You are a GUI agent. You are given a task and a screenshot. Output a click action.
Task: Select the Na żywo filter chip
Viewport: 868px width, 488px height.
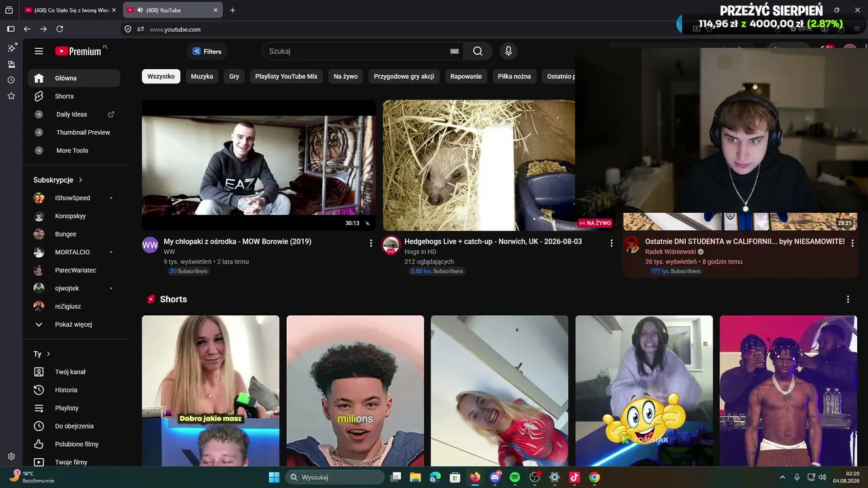coord(346,77)
